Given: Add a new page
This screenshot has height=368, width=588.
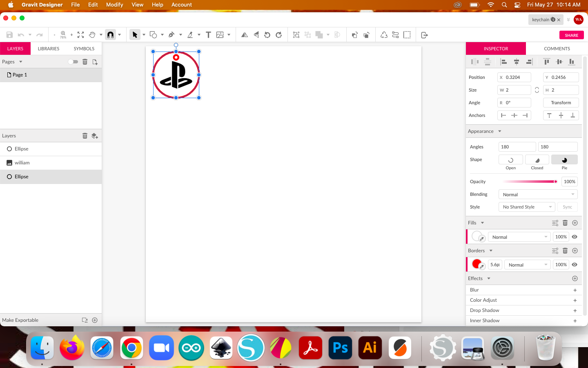Looking at the screenshot, I should tap(95, 62).
